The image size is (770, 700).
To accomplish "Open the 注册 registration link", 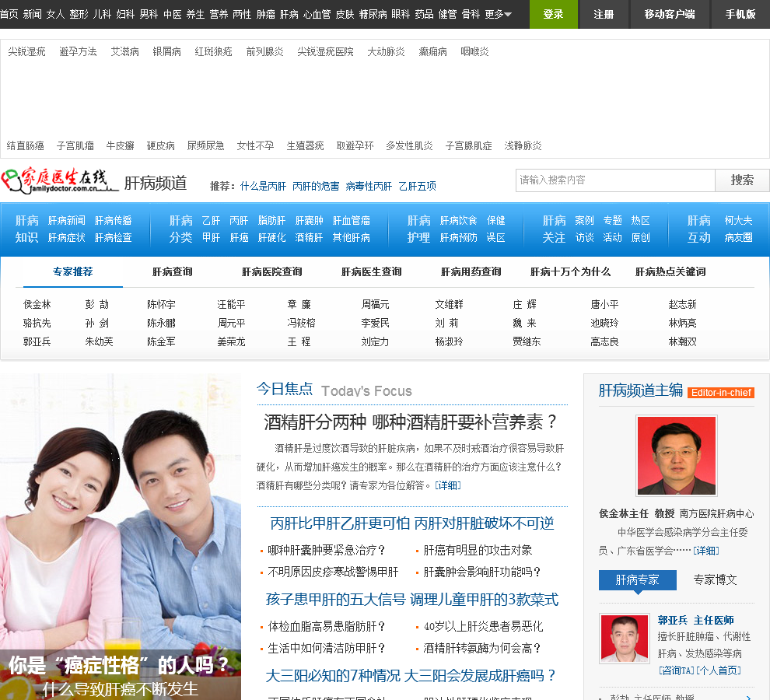I will point(604,14).
